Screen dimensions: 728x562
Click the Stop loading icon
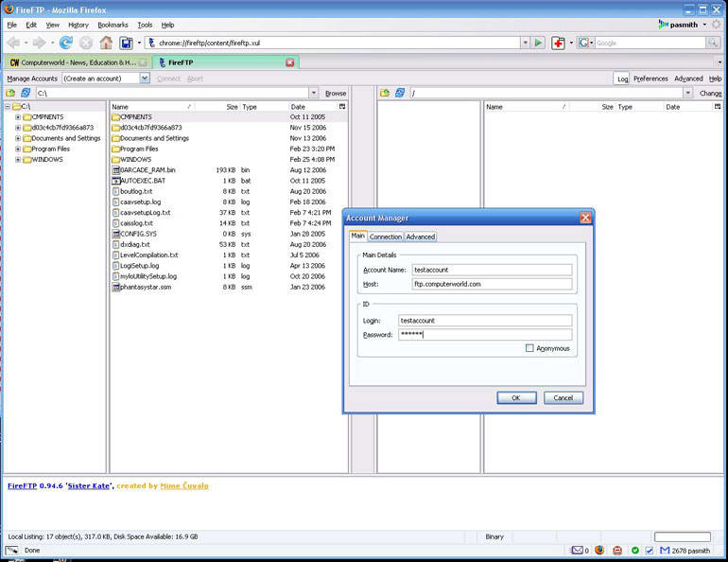[x=86, y=43]
